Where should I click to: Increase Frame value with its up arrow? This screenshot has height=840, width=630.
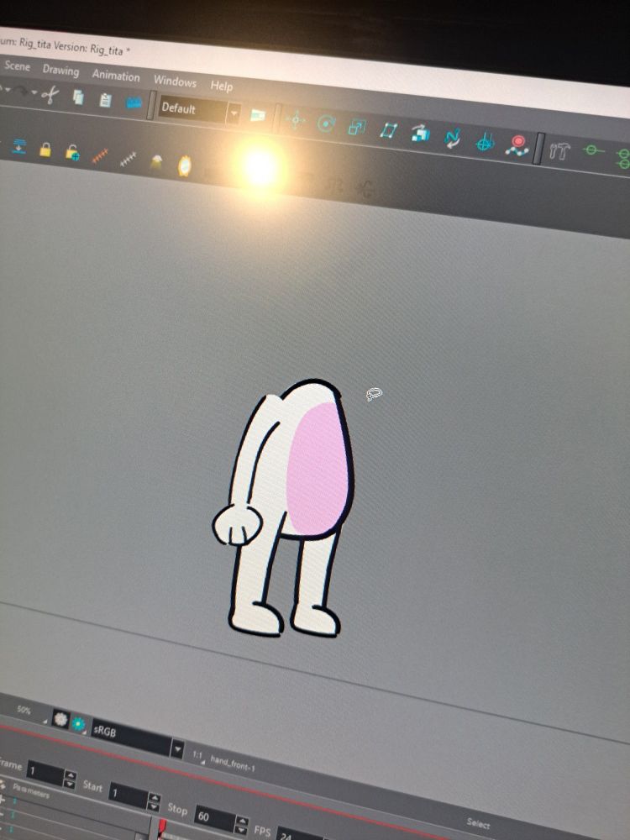point(71,774)
